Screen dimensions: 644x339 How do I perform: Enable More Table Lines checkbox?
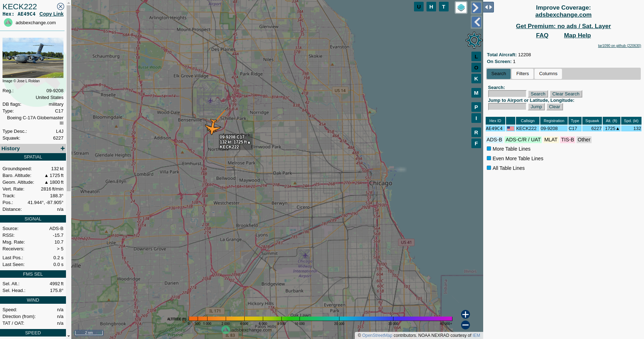point(489,148)
